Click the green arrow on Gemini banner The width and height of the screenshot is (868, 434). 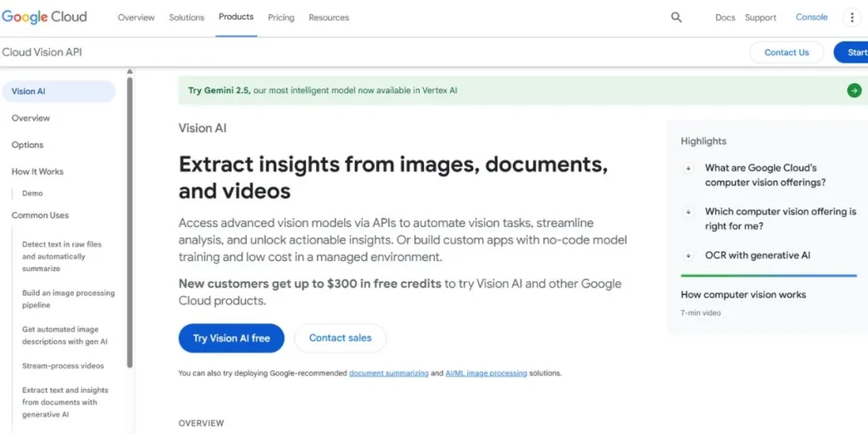point(854,91)
